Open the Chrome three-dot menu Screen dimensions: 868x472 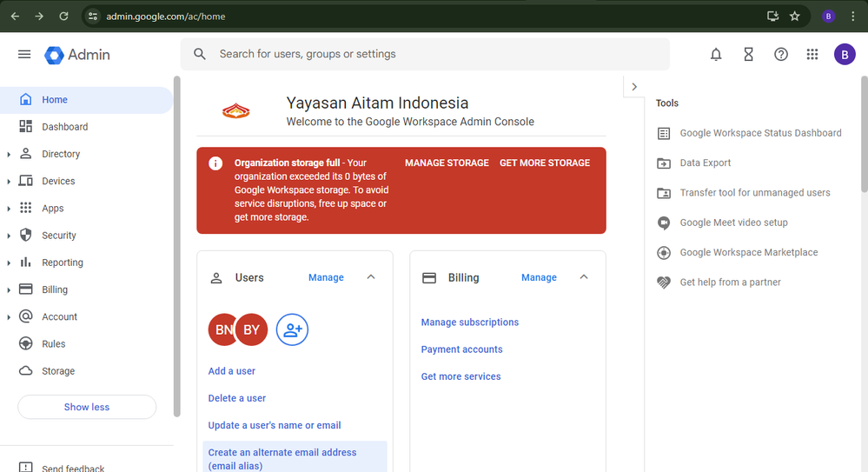[x=853, y=16]
